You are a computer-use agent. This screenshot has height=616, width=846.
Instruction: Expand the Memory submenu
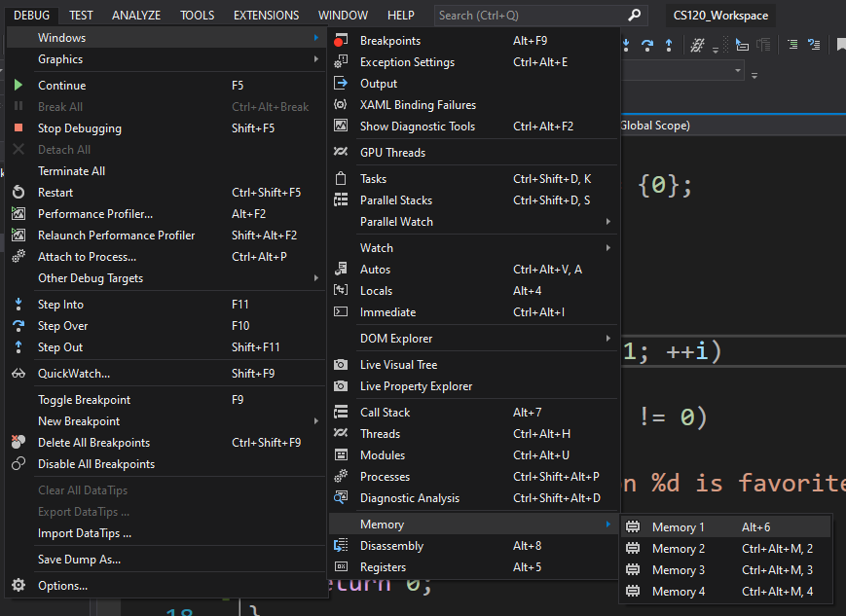click(472, 525)
